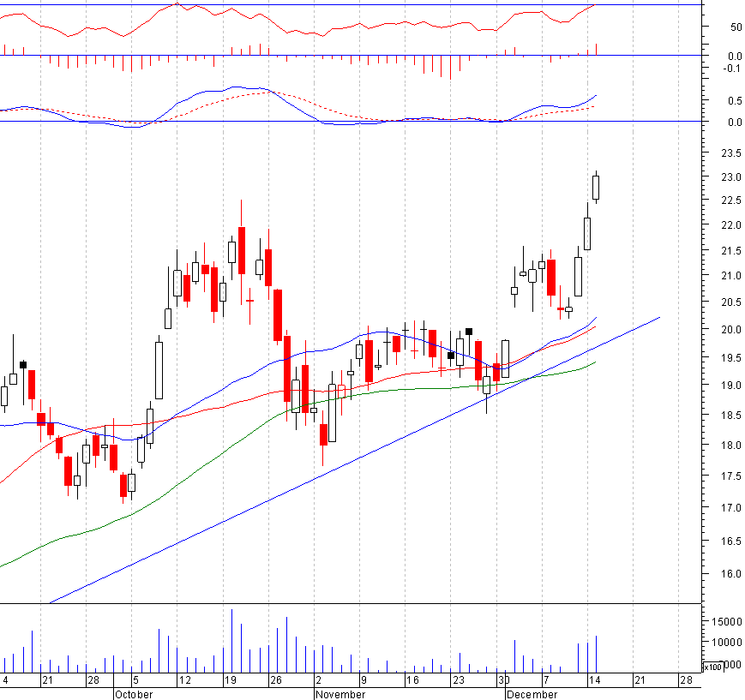Select the date label 9 in November
The width and height of the screenshot is (745, 700).
point(364,680)
